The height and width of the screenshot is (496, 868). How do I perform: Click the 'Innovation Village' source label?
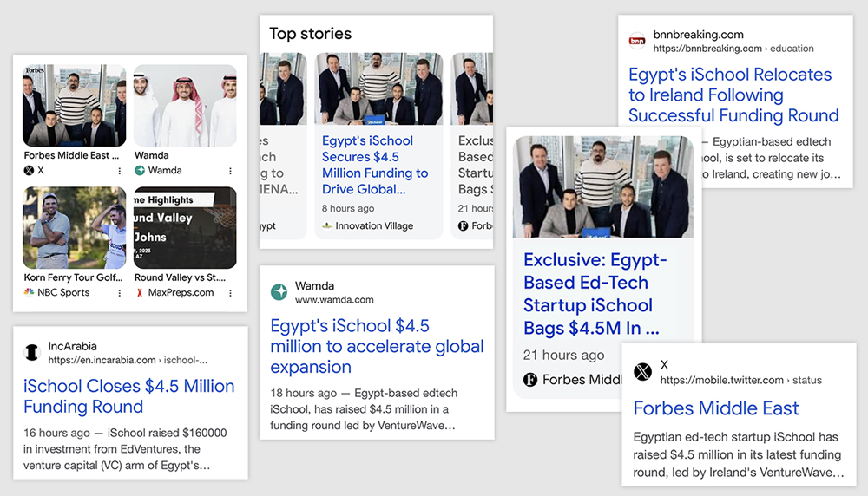click(x=374, y=225)
